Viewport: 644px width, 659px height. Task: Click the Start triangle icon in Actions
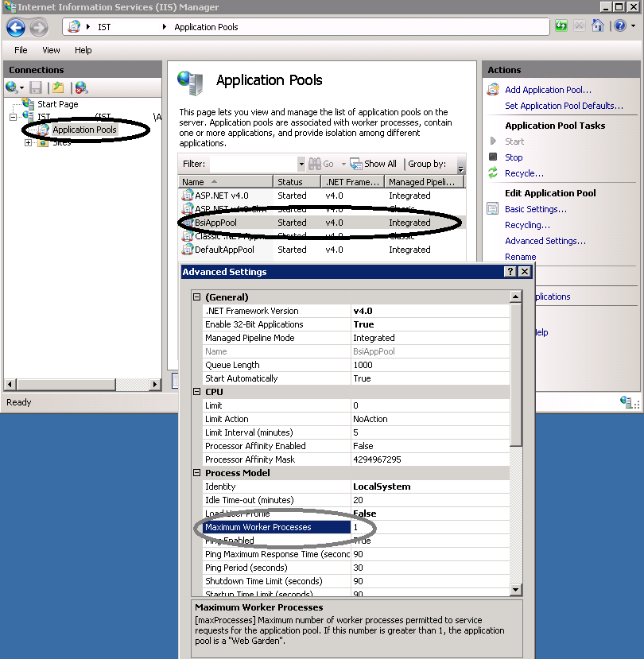pos(493,141)
